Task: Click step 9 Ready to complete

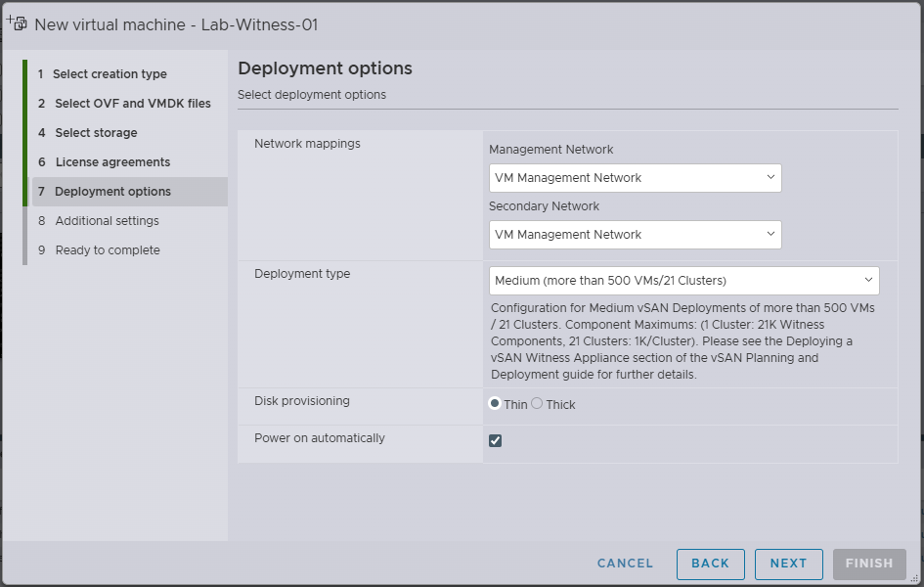Action: [107, 250]
